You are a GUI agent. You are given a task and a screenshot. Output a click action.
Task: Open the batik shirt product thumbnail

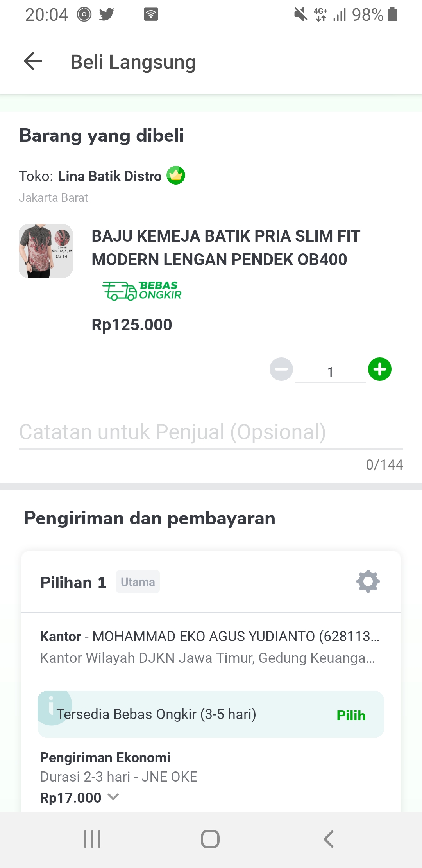pos(46,251)
